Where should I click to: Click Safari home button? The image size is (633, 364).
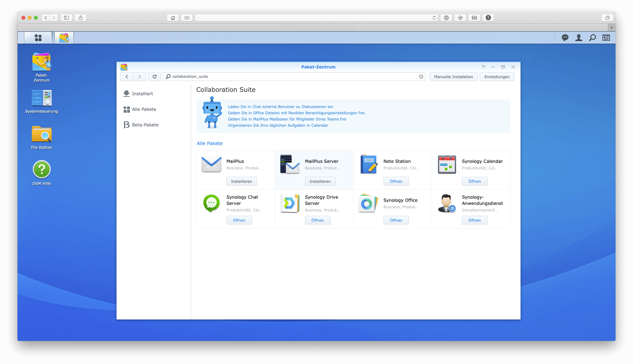point(173,18)
